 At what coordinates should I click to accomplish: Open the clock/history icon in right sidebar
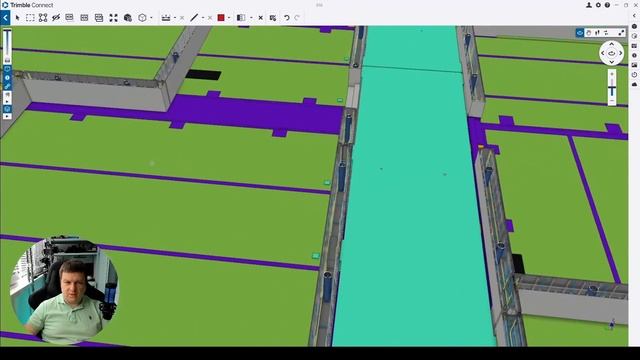[x=634, y=75]
